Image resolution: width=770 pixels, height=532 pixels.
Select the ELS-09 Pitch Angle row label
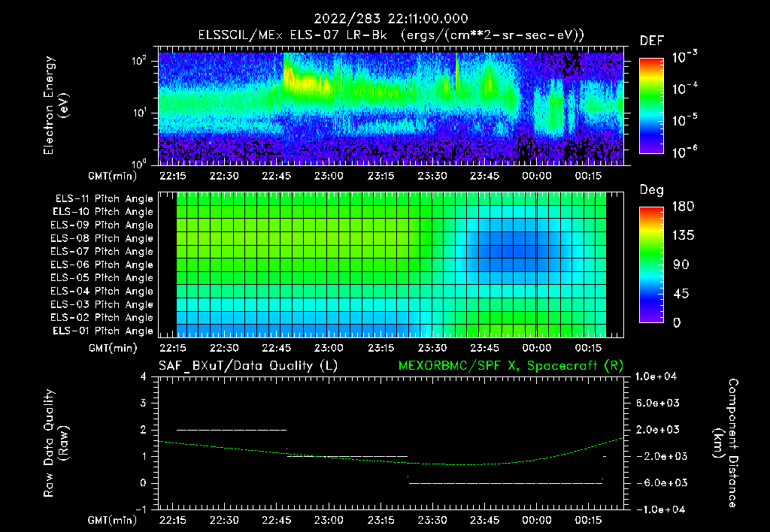pos(102,225)
